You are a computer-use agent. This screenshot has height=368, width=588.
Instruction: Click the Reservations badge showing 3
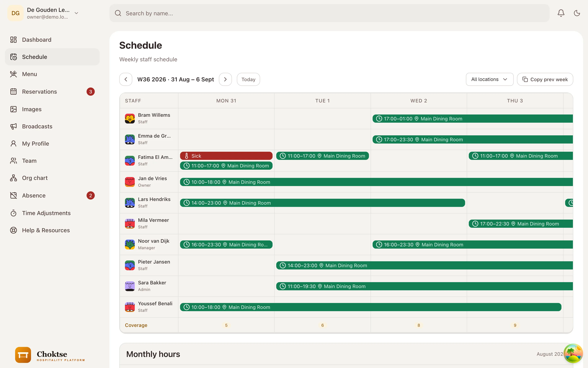(91, 92)
